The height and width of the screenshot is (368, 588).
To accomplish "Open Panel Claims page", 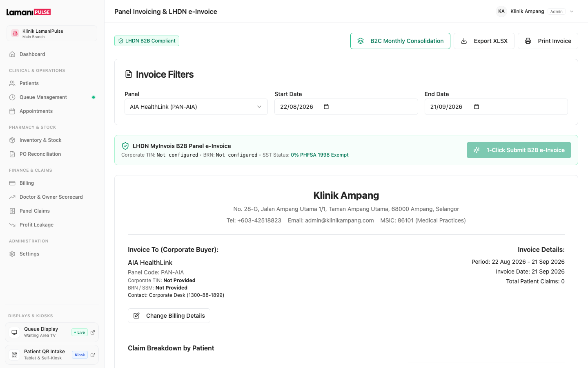I will tap(52, 211).
